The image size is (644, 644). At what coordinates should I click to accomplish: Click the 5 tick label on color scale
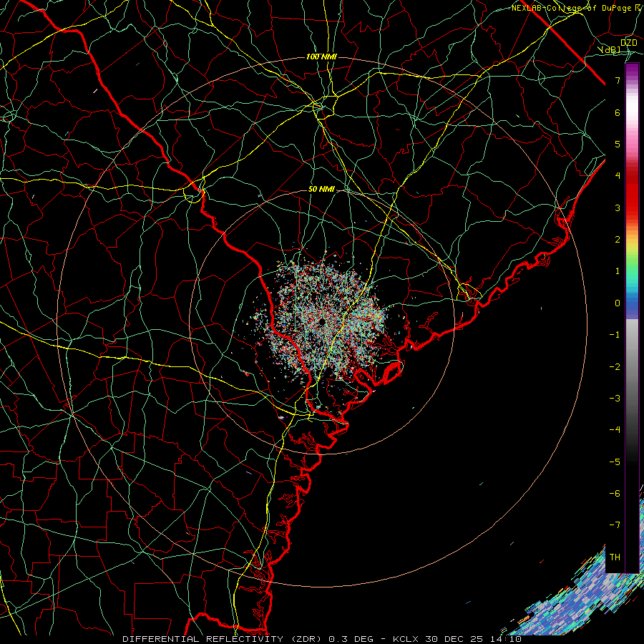point(618,144)
